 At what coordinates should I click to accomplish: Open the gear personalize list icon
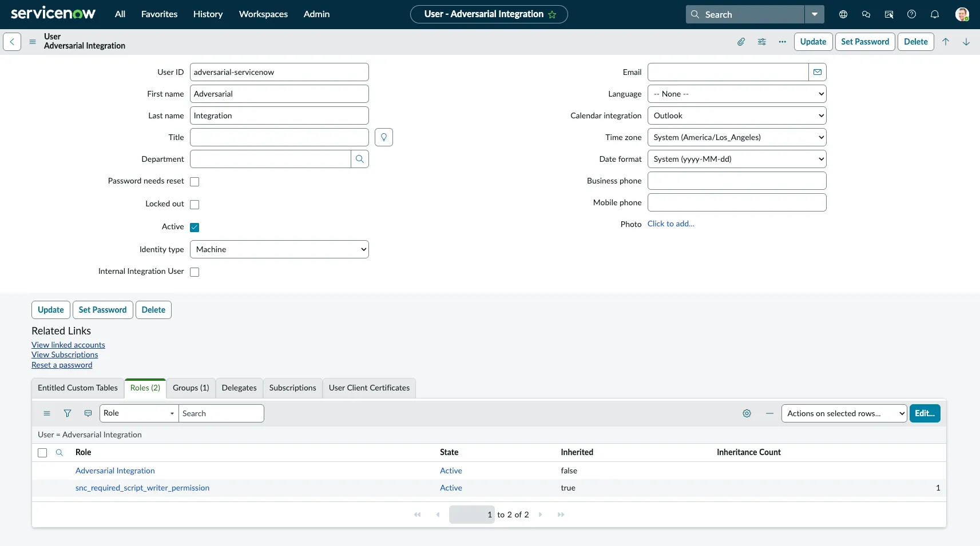click(747, 413)
